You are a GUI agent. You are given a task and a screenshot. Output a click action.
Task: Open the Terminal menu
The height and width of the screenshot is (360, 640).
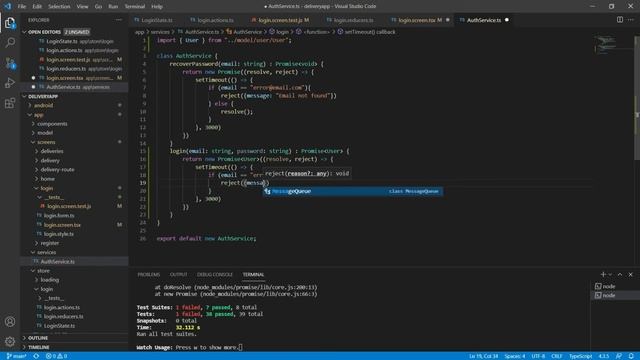135,7
